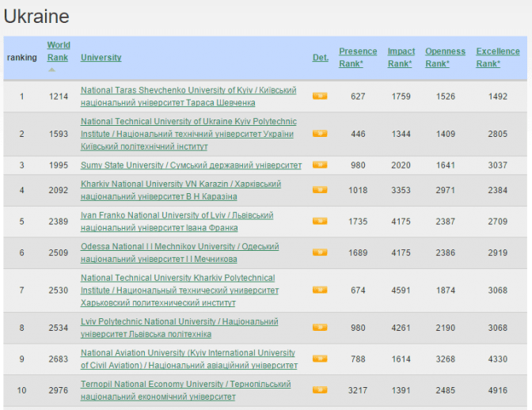Click details icon for Lviv Polytechnic National University

(x=319, y=328)
